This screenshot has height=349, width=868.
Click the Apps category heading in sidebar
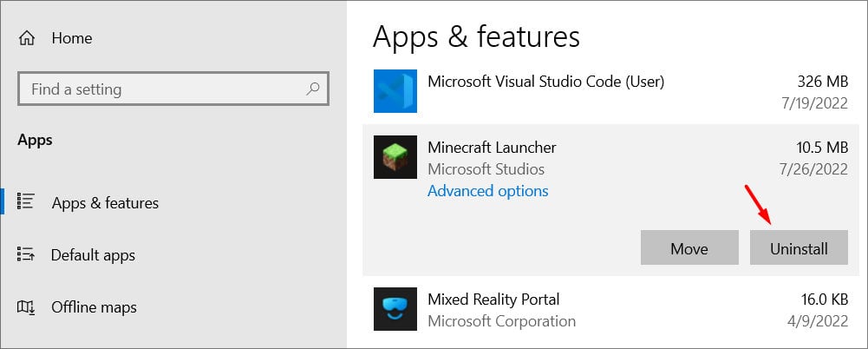[x=35, y=140]
